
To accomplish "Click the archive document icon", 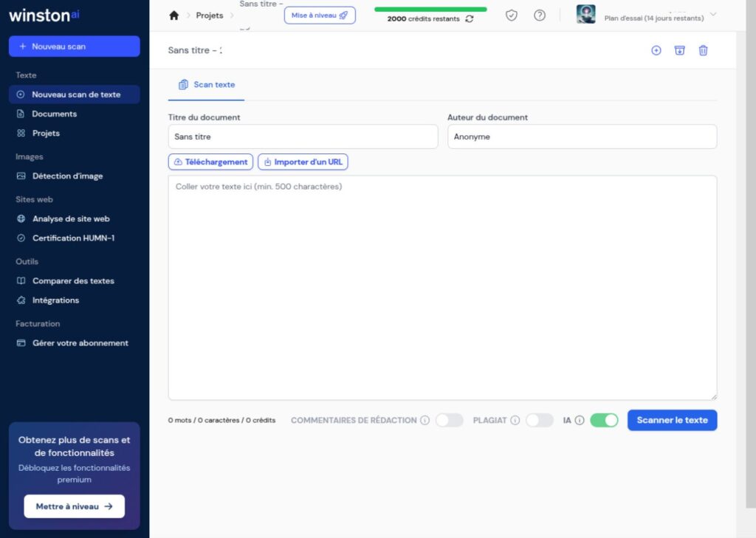I will [x=679, y=50].
